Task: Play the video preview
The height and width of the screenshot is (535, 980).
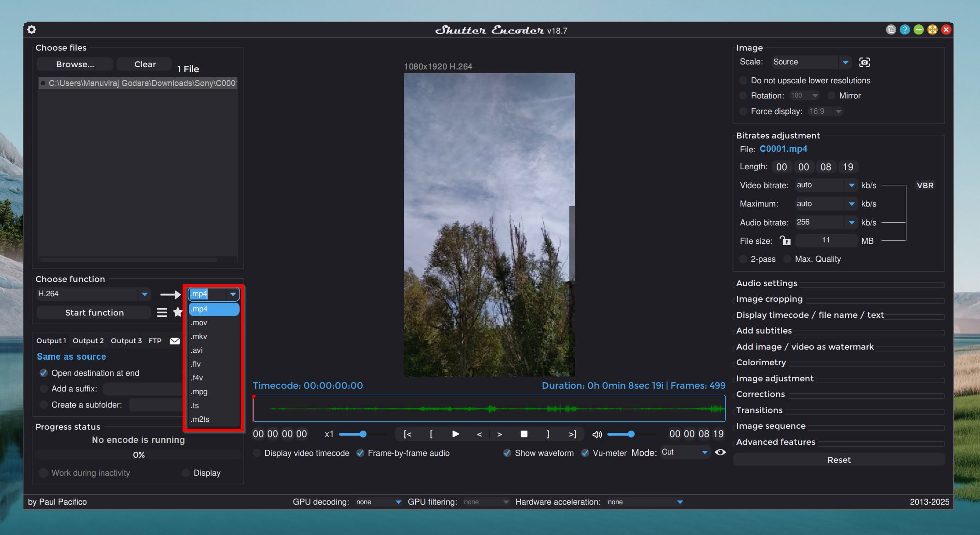Action: 455,434
